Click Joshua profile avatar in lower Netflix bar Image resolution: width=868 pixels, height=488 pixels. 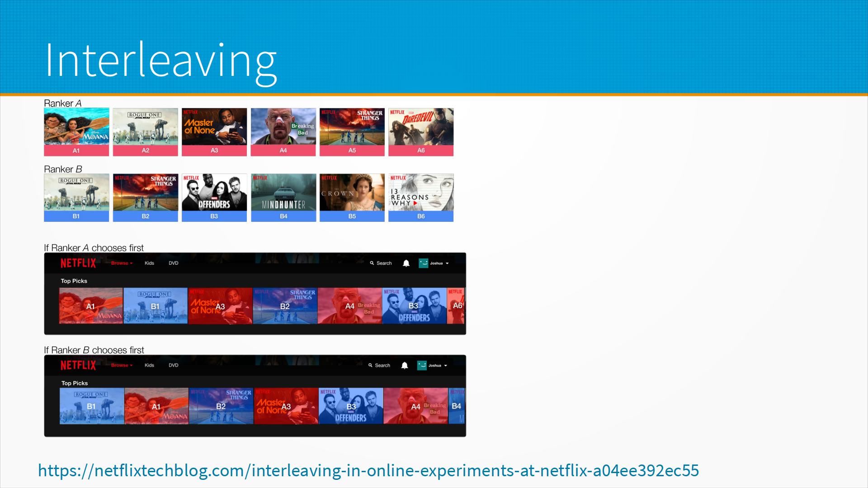(422, 365)
